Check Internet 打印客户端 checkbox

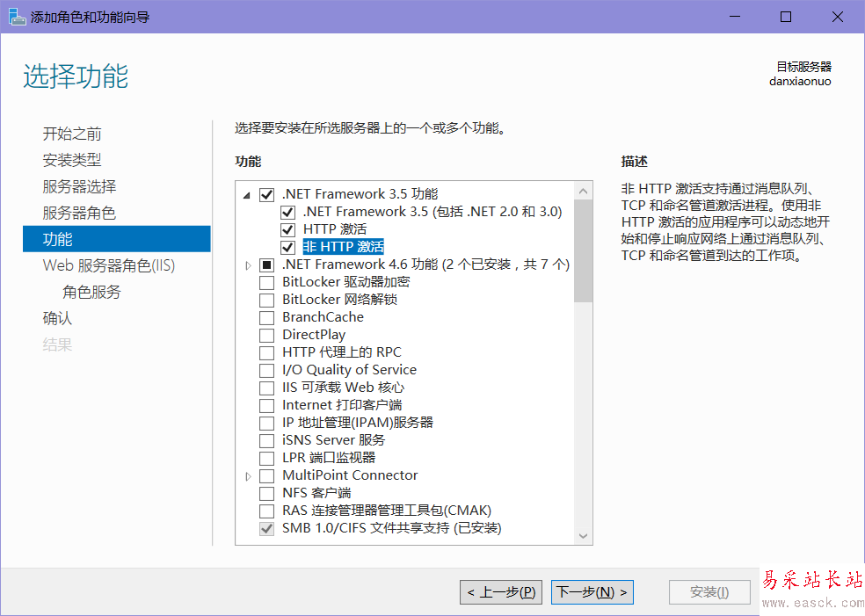(x=266, y=405)
